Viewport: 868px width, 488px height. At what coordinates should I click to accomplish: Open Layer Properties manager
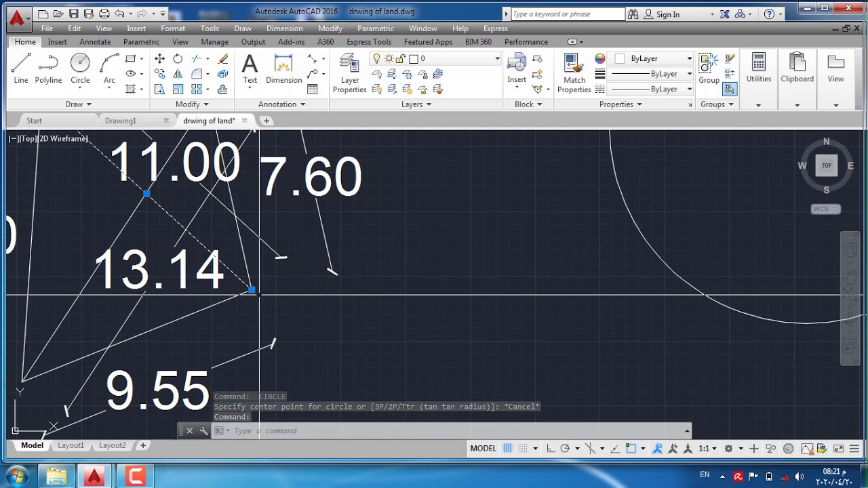pyautogui.click(x=349, y=73)
